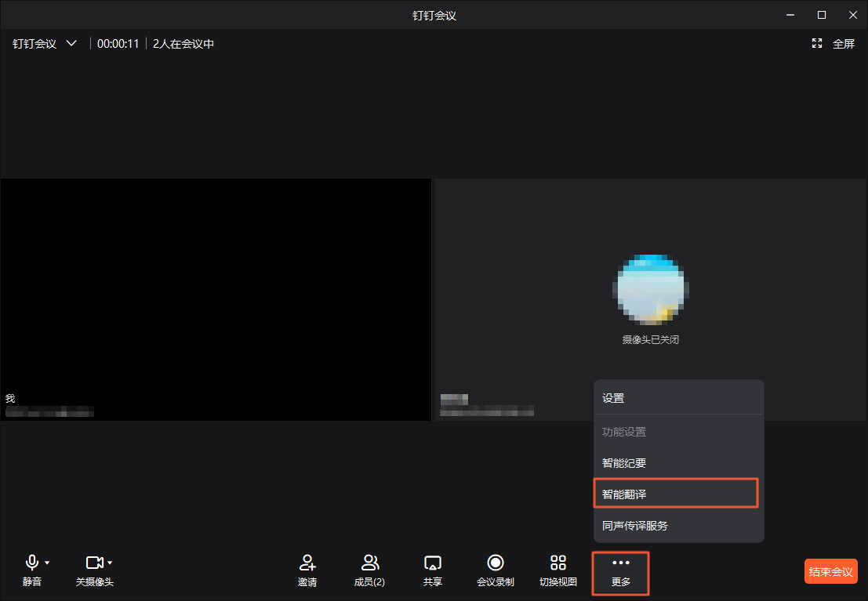
Task: Open the 成员(2) members list
Action: (x=369, y=570)
